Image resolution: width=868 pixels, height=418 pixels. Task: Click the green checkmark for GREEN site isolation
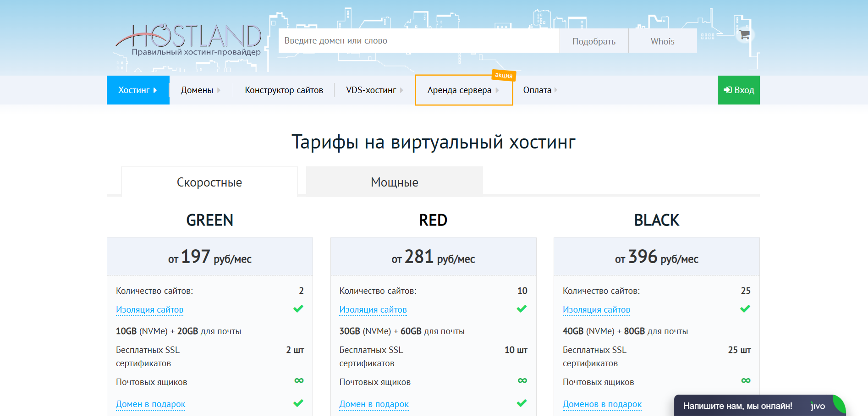(298, 309)
